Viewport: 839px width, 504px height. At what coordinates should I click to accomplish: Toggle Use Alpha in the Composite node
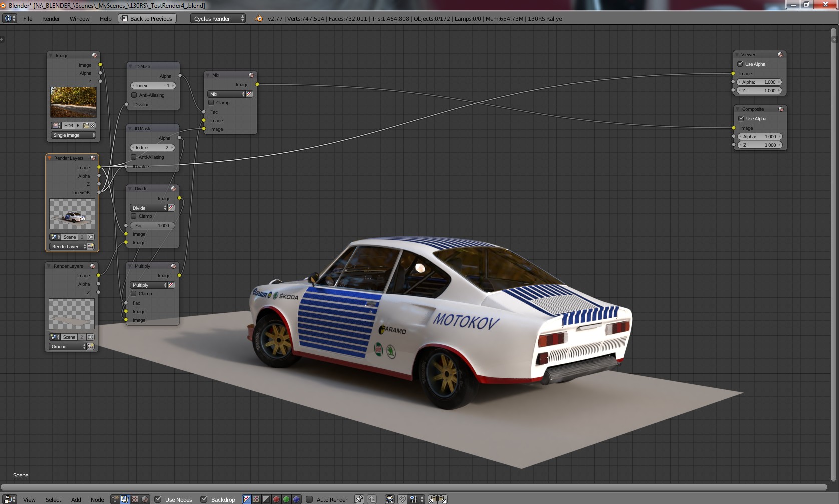point(741,118)
